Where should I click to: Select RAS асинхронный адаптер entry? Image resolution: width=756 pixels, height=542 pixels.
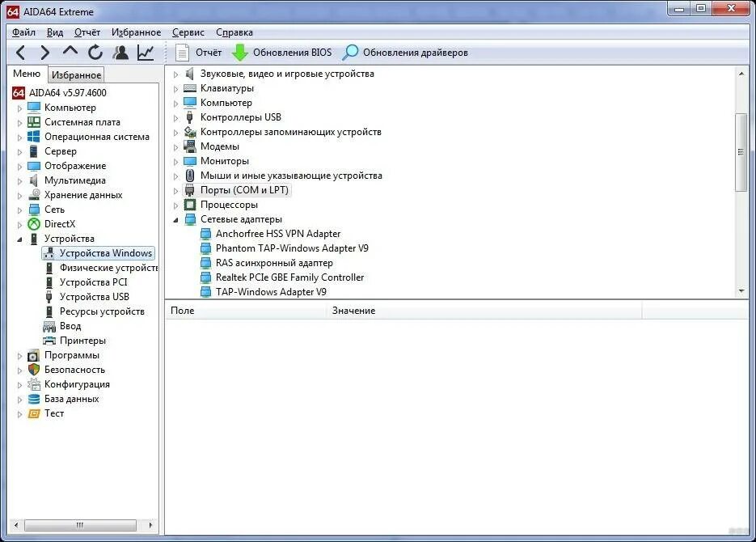[274, 263]
